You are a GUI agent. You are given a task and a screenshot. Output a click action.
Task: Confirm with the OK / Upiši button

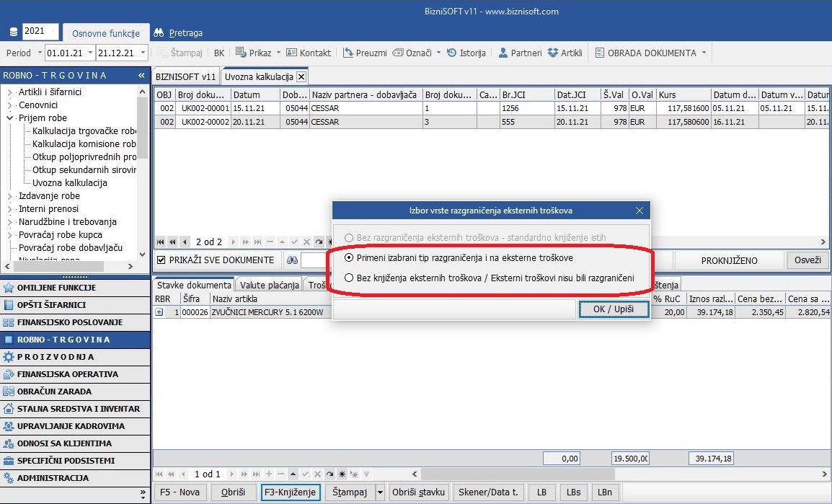pos(613,309)
